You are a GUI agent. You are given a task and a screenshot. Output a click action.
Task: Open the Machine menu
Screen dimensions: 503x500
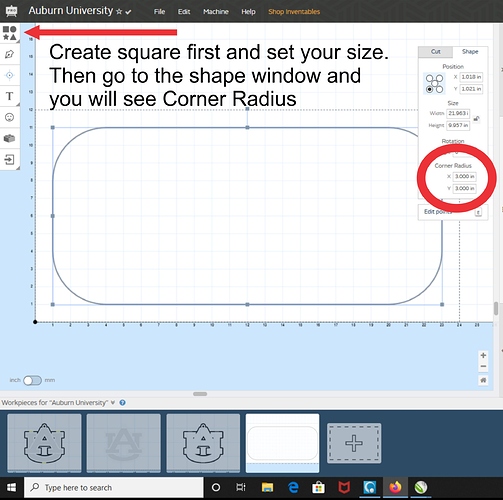[216, 12]
